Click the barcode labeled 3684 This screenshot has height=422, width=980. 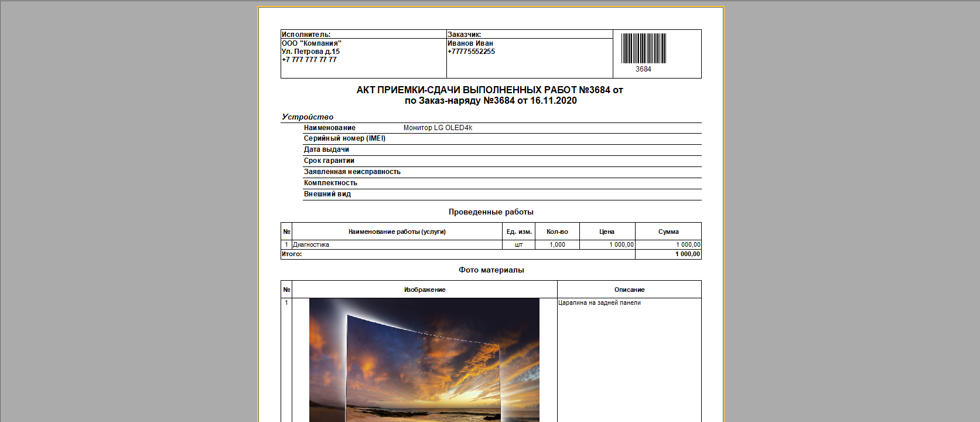point(643,48)
